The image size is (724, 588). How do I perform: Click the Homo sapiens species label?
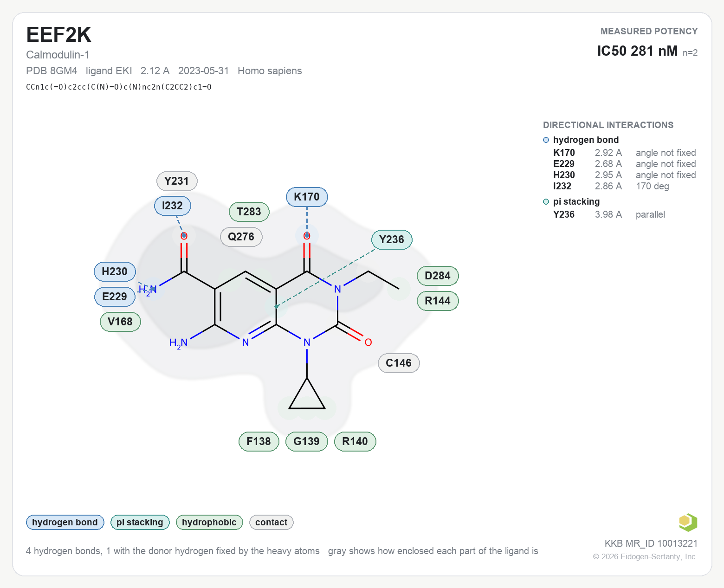(x=270, y=71)
